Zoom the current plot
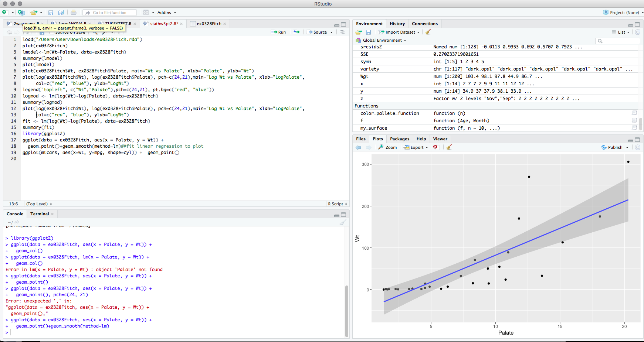 387,147
